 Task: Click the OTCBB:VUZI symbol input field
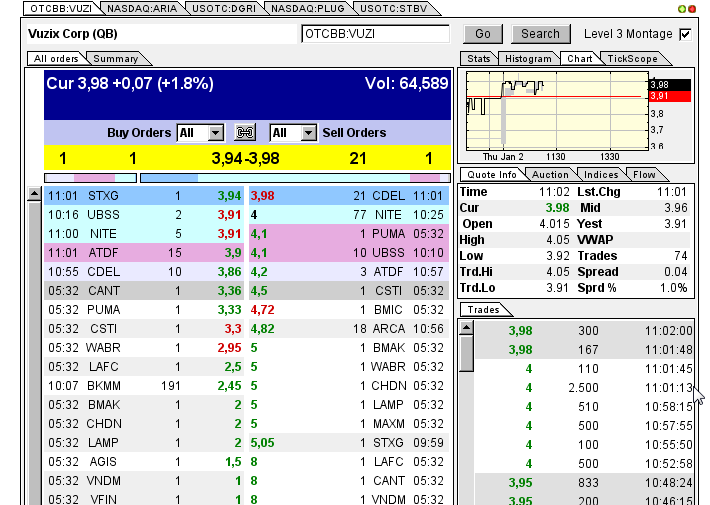(375, 34)
